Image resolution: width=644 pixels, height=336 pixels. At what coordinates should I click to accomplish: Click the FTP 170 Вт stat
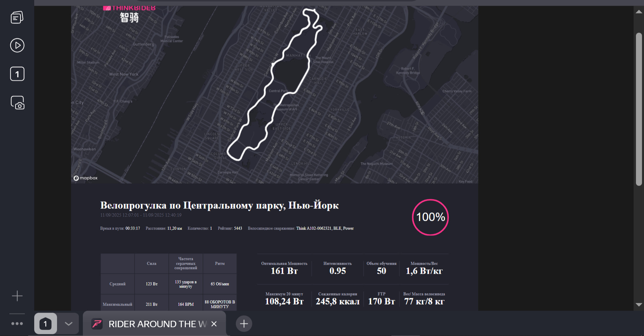click(381, 298)
